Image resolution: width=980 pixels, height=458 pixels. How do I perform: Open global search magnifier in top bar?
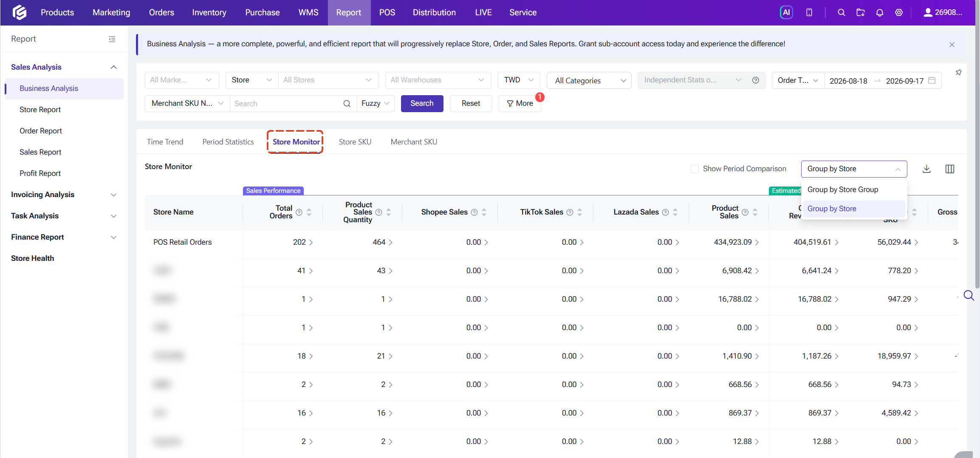[x=841, y=12]
